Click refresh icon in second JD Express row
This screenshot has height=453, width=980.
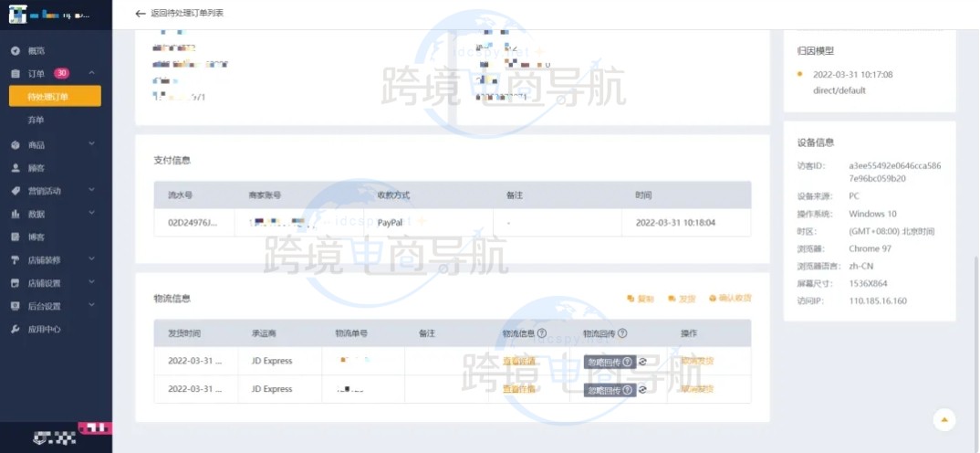pyautogui.click(x=642, y=390)
